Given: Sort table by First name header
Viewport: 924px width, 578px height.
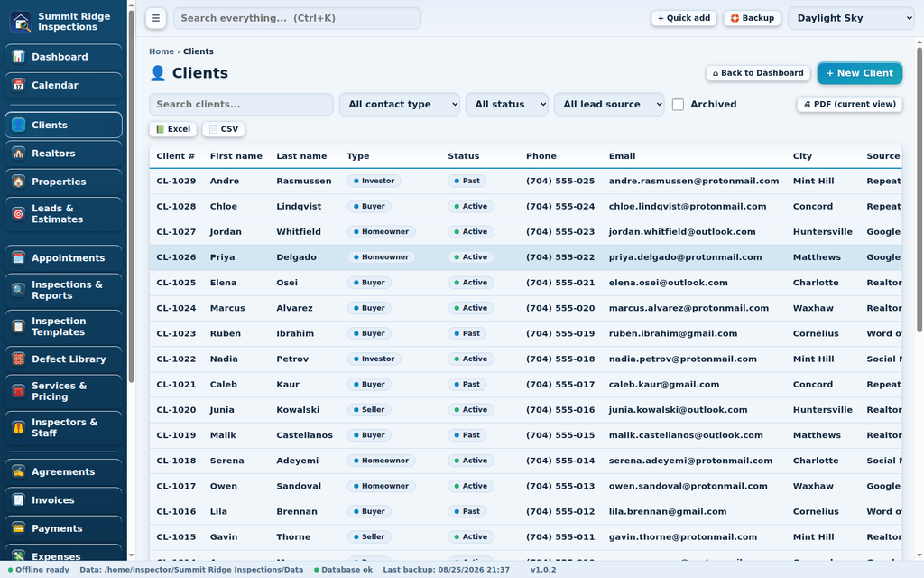Looking at the screenshot, I should pyautogui.click(x=236, y=156).
